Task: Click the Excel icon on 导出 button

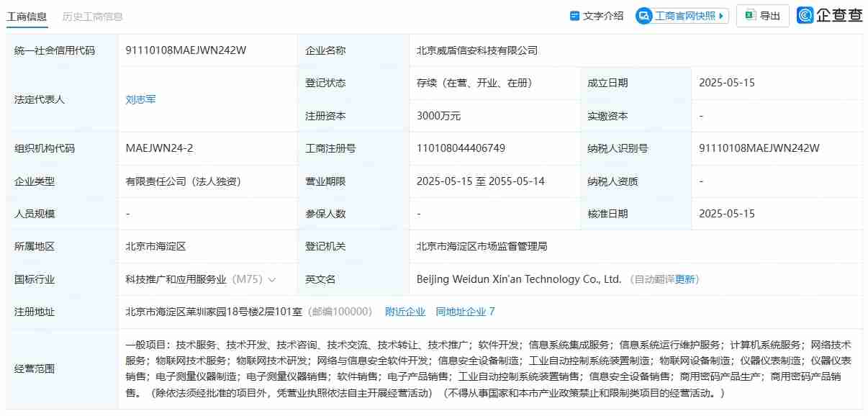Action: point(749,15)
